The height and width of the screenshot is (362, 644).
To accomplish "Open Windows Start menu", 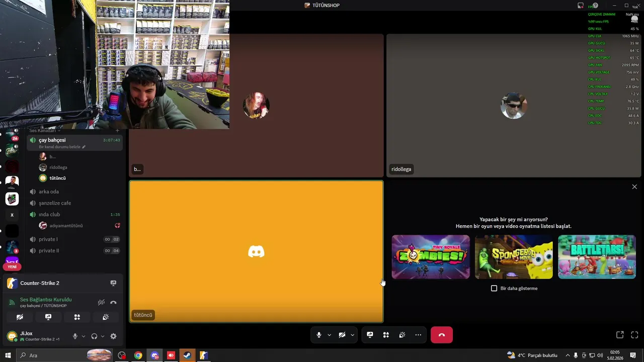I will coord(8,355).
